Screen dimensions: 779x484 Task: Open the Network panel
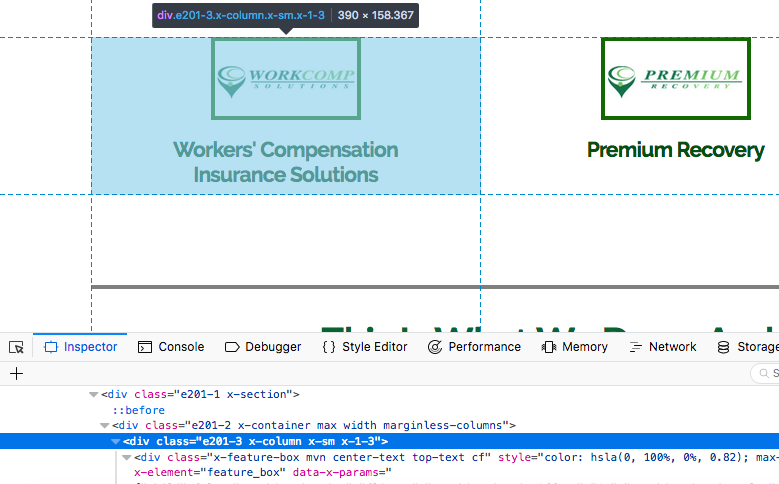663,347
